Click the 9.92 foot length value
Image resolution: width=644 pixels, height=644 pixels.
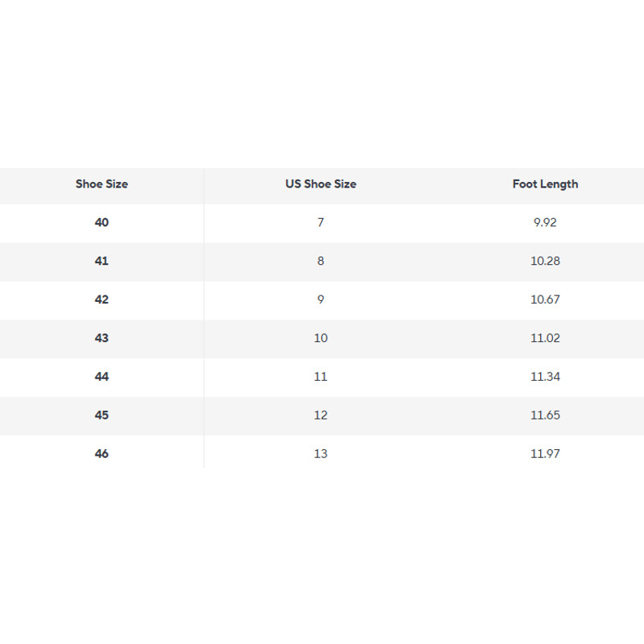(545, 222)
